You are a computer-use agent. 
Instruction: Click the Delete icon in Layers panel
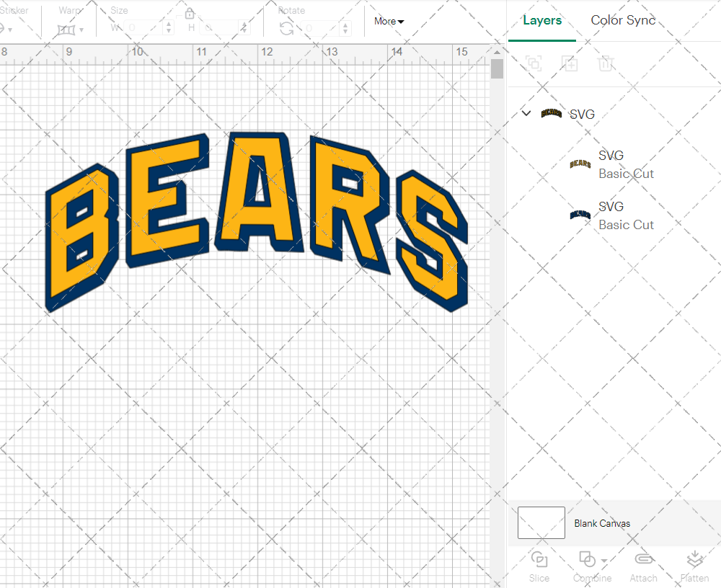(x=606, y=63)
